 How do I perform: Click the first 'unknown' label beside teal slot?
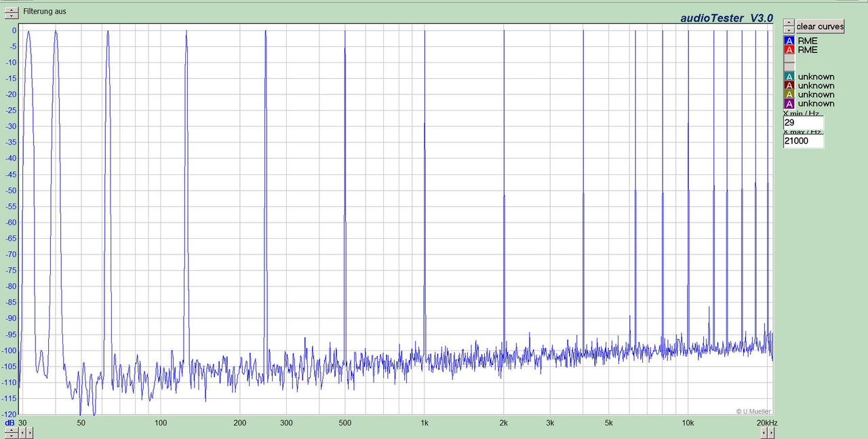(816, 77)
